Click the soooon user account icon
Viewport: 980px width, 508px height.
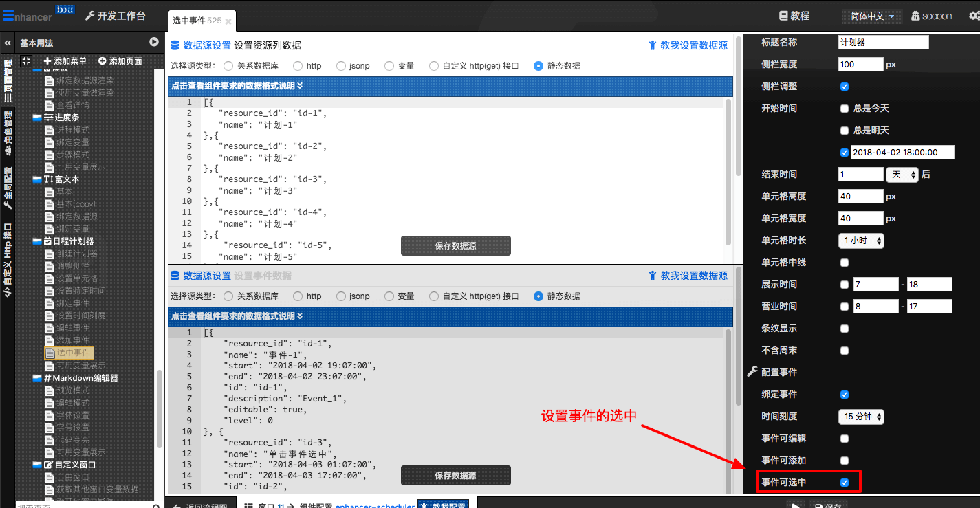tap(915, 16)
